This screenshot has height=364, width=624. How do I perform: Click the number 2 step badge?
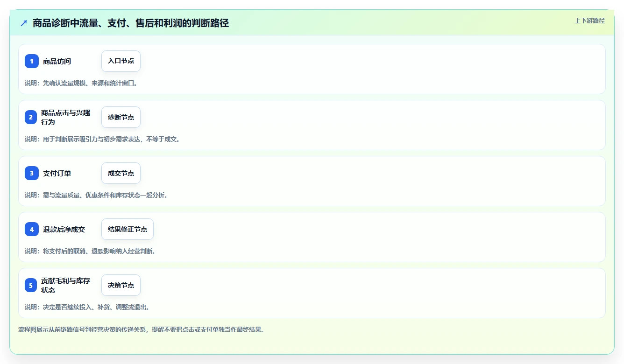point(31,117)
